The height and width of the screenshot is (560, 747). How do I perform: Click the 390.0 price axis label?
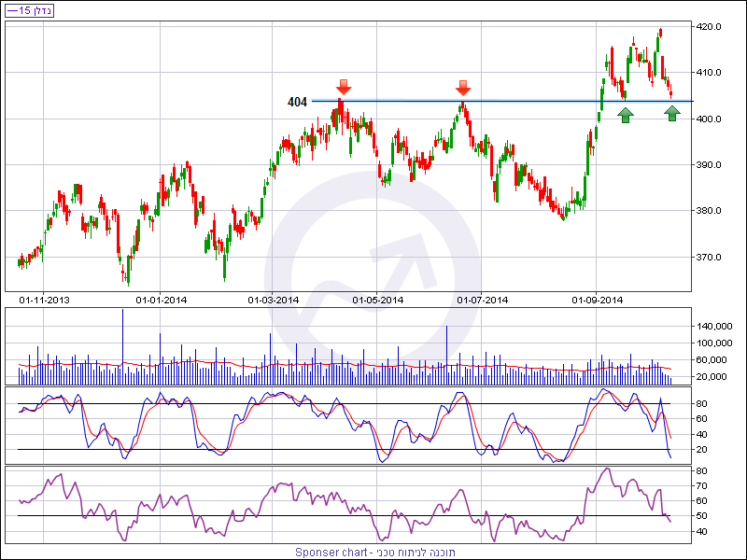pyautogui.click(x=709, y=165)
